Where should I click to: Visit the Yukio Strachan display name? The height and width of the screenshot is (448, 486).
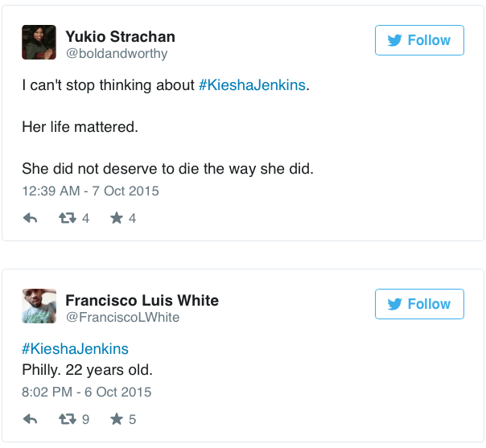coord(120,37)
